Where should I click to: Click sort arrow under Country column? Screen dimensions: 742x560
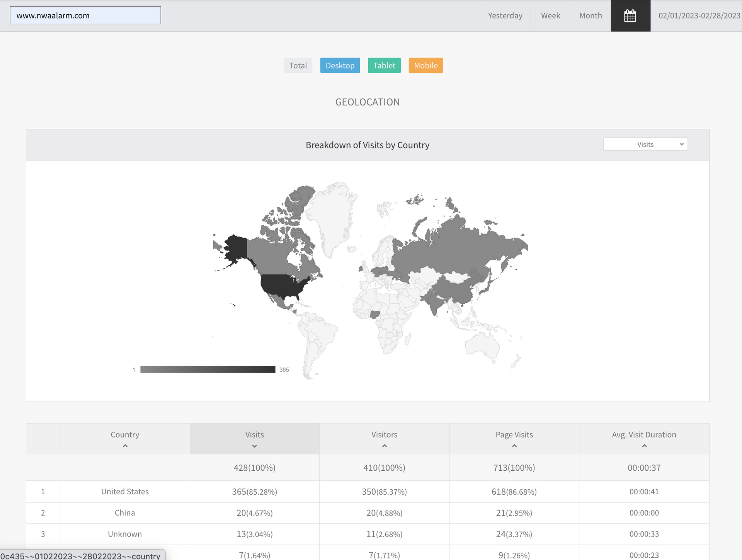[125, 446]
